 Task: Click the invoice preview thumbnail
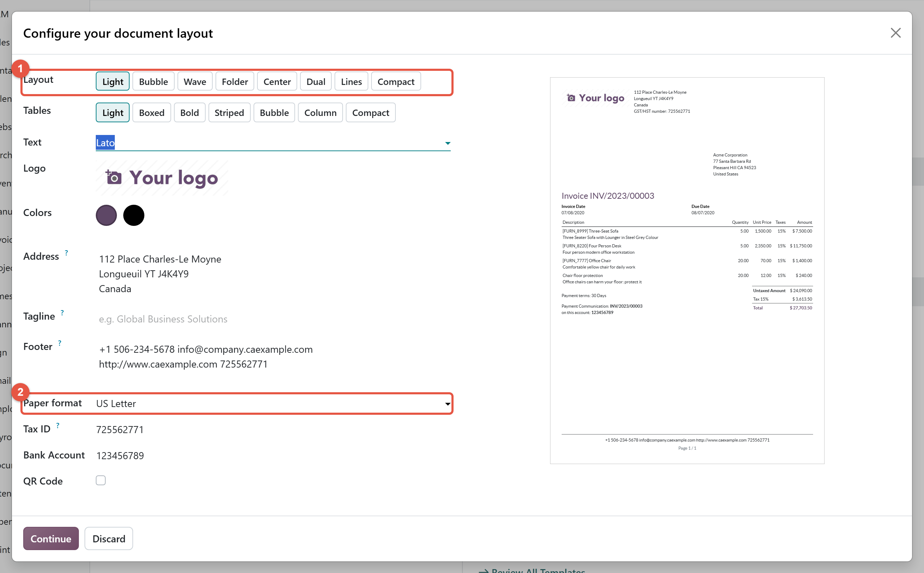(687, 271)
